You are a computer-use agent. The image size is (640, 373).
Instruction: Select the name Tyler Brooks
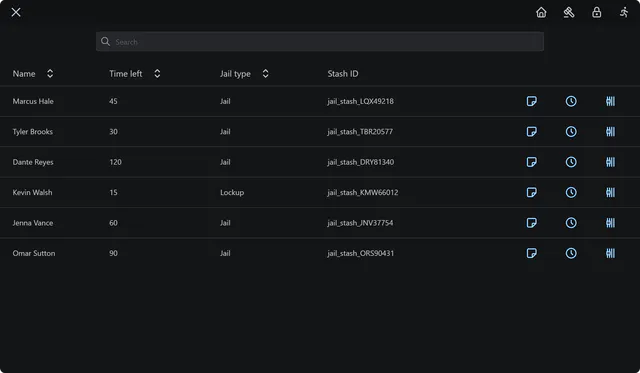point(33,132)
